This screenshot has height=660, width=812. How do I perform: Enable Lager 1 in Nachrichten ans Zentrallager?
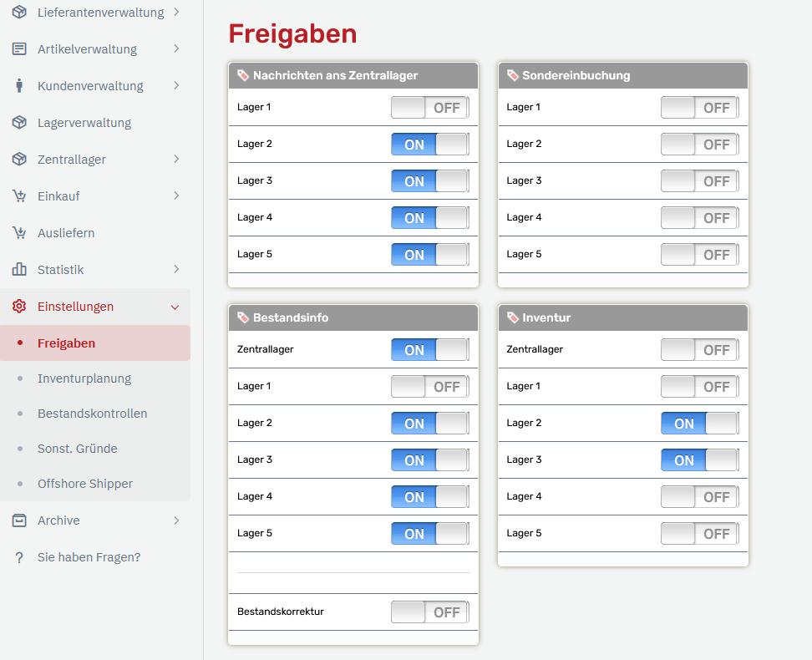(429, 108)
